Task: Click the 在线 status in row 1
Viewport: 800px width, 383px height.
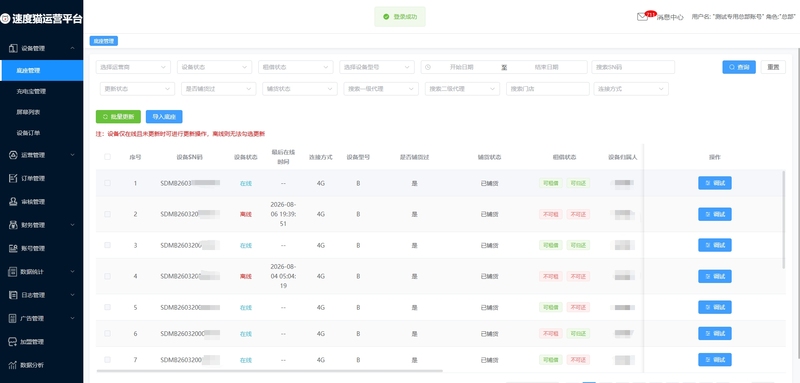Action: tap(246, 183)
